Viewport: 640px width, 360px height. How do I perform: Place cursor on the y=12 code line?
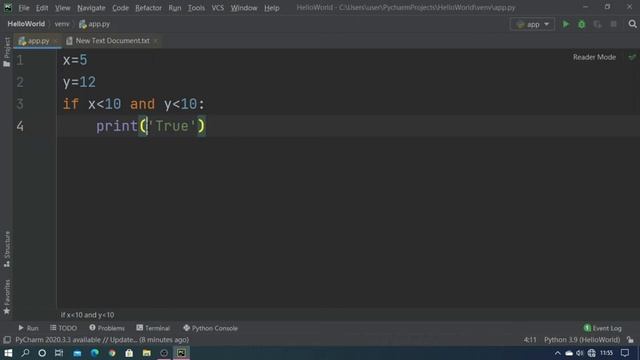coord(79,82)
